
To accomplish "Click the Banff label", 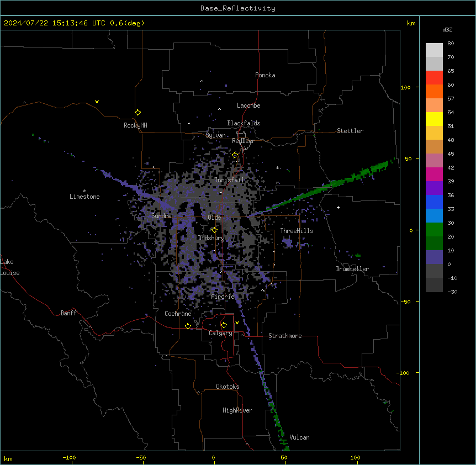I will coord(68,313).
